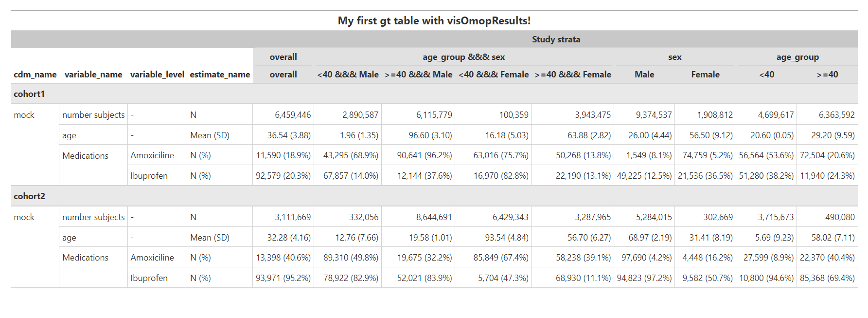Select the 'Study strata' spanner header
The image size is (868, 318).
tap(555, 39)
